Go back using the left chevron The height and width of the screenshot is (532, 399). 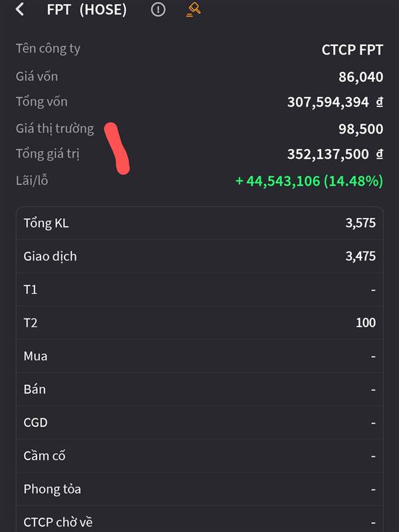[x=20, y=9]
